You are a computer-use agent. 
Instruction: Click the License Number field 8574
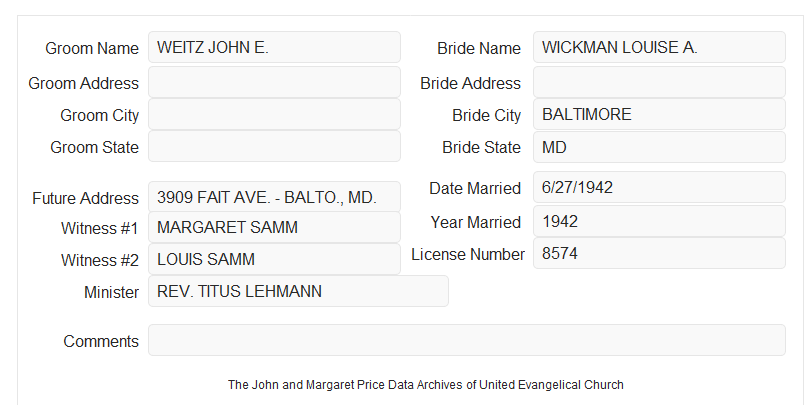click(659, 253)
